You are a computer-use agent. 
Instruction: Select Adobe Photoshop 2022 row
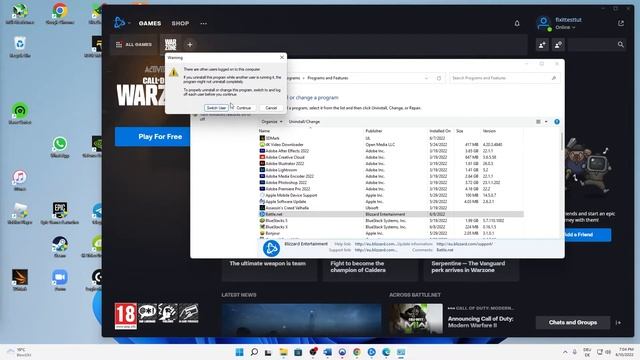tap(391, 182)
